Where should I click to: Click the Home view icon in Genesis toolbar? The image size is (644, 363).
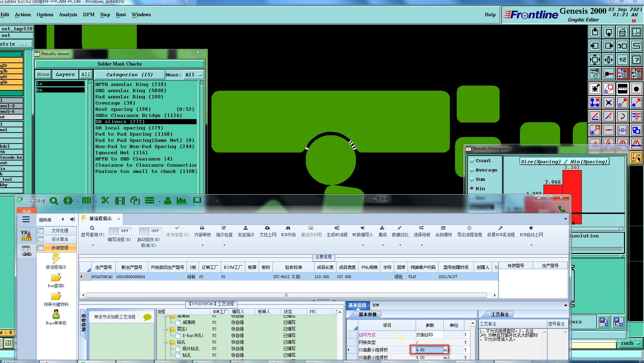click(x=622, y=32)
